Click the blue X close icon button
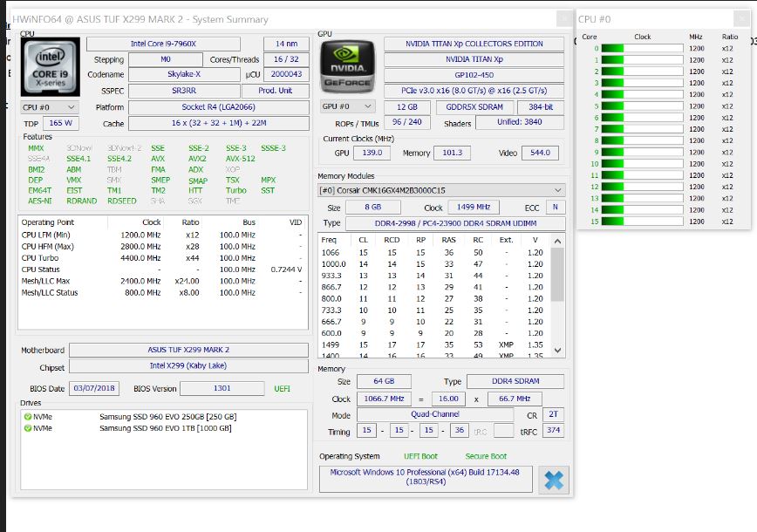Image resolution: width=757 pixels, height=532 pixels. (x=553, y=480)
